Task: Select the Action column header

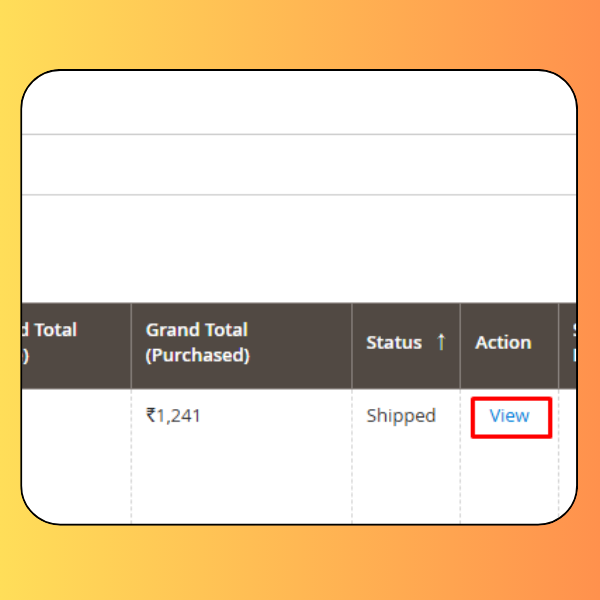Action: (x=503, y=342)
